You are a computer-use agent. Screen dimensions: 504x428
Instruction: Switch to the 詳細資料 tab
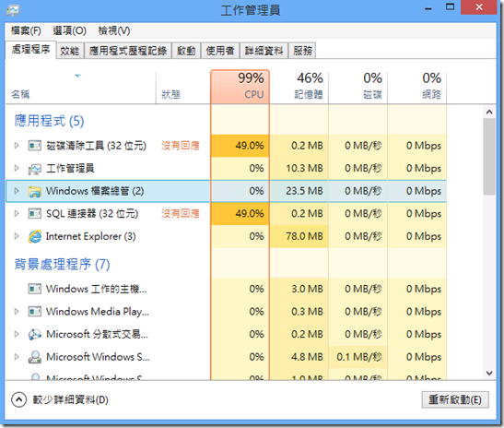(264, 51)
